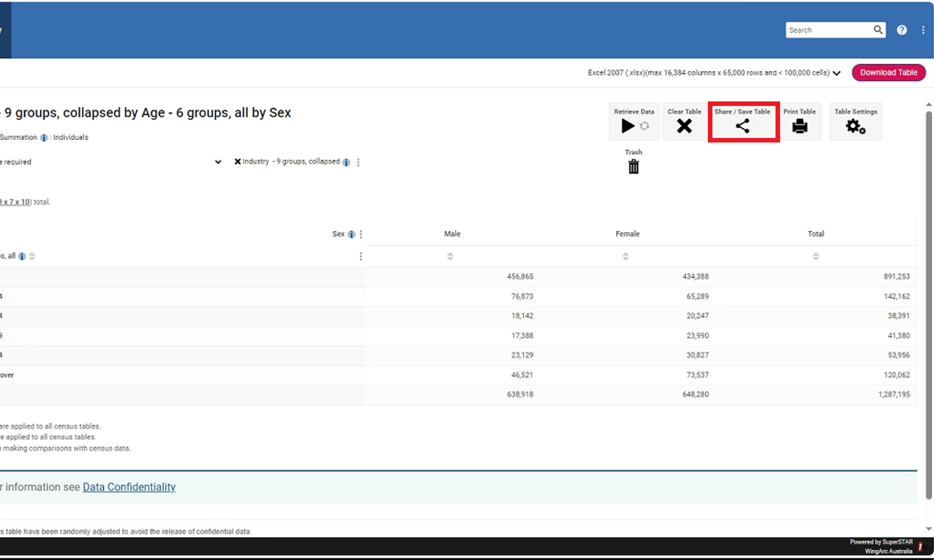The height and width of the screenshot is (560, 934).
Task: Clear the table with the X icon
Action: tap(684, 126)
